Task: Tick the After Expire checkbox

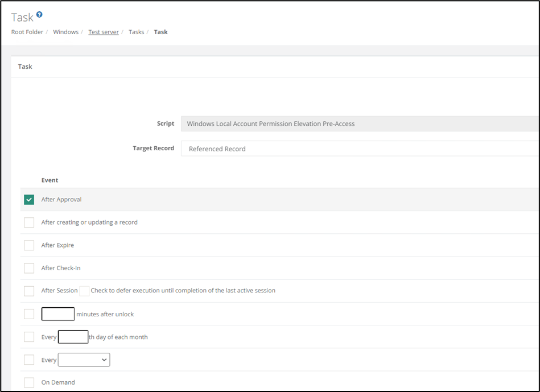Action: click(x=29, y=245)
